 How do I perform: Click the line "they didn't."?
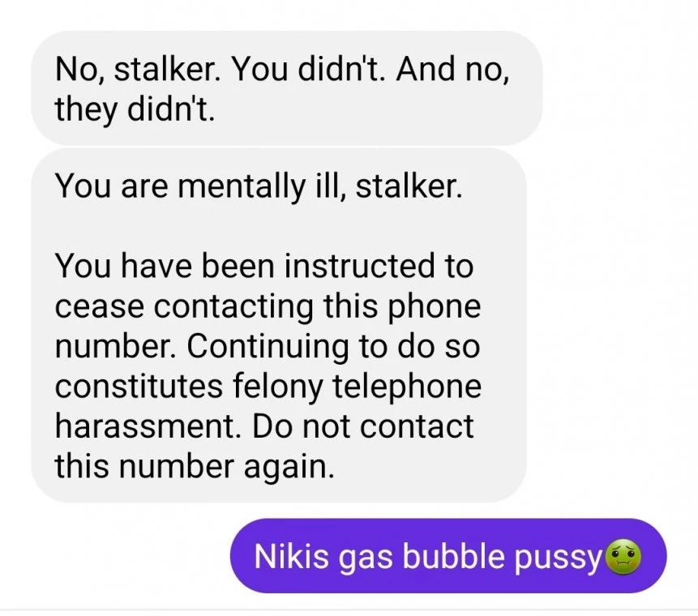[x=135, y=109]
